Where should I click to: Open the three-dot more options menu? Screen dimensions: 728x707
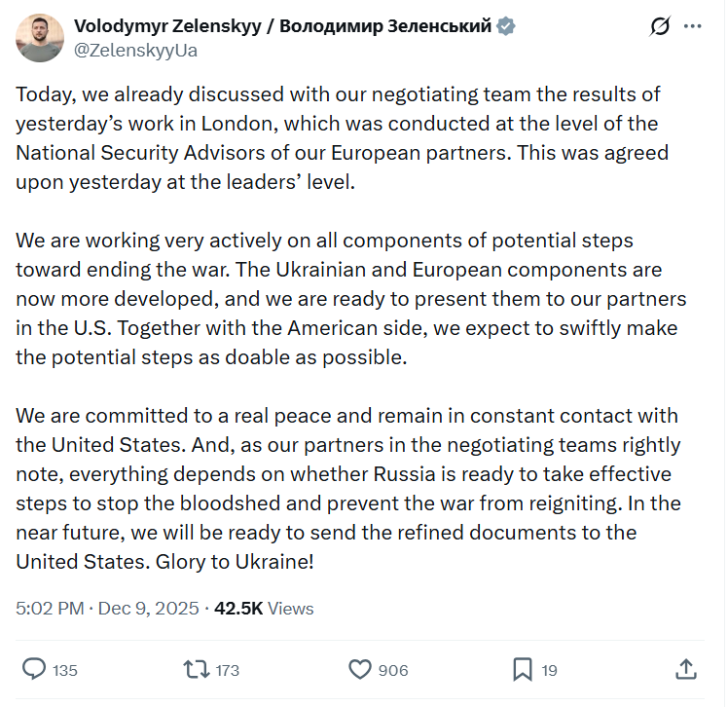[692, 26]
